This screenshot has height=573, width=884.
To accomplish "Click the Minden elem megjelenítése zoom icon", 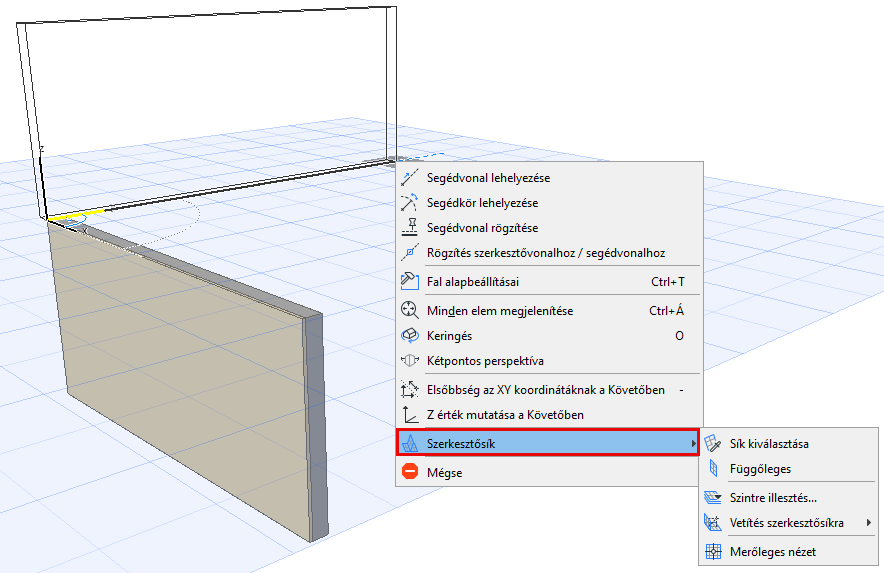I will click(410, 310).
